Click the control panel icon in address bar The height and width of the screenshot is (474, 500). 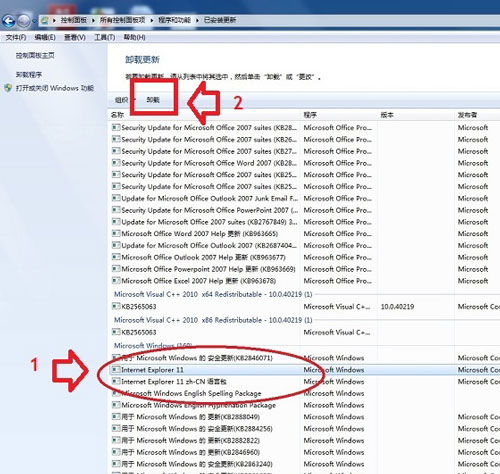44,20
